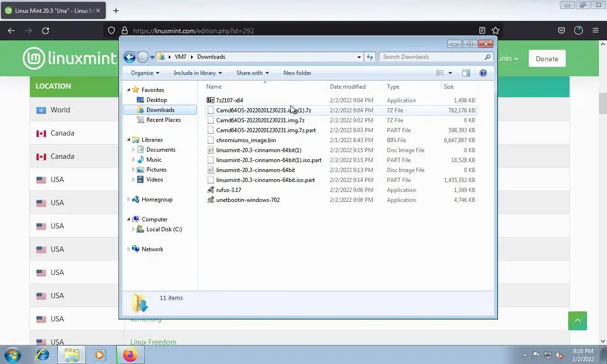Image resolution: width=607 pixels, height=364 pixels.
Task: Open the More view options dropdown arrow
Action: 450,73
